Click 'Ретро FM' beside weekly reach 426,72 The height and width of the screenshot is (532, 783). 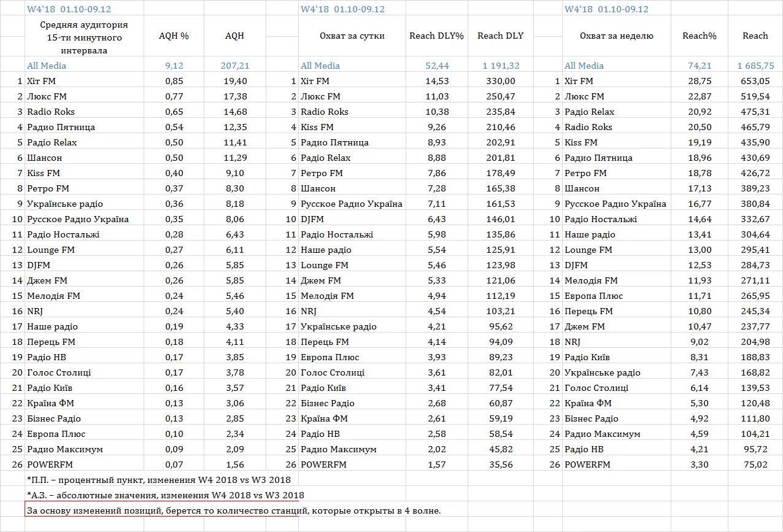585,173
